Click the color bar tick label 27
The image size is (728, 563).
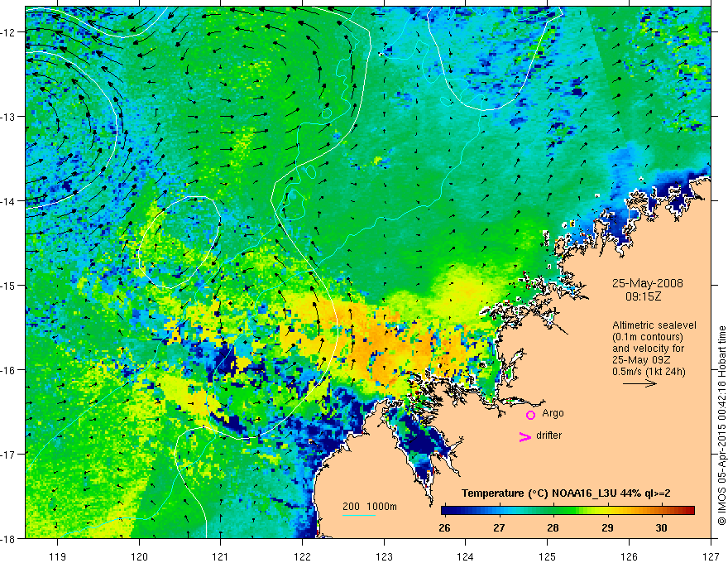coord(499,528)
